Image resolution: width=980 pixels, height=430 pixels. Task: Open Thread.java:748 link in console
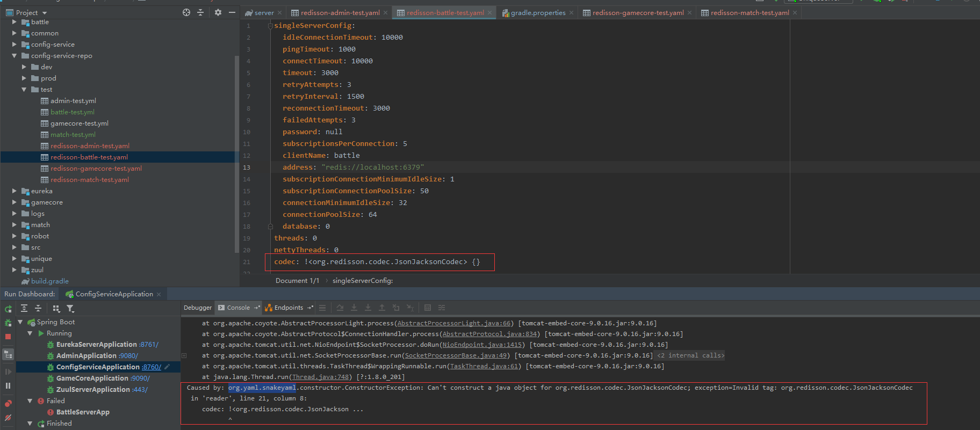click(x=320, y=377)
